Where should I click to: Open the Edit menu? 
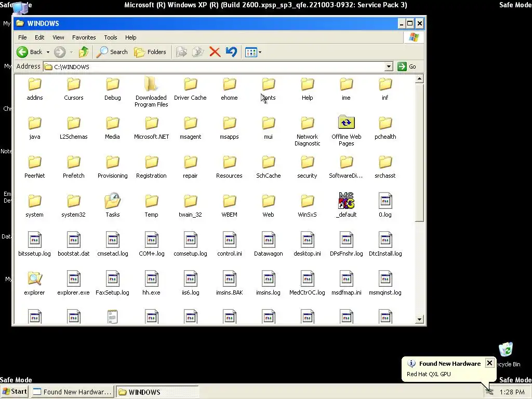(x=39, y=37)
